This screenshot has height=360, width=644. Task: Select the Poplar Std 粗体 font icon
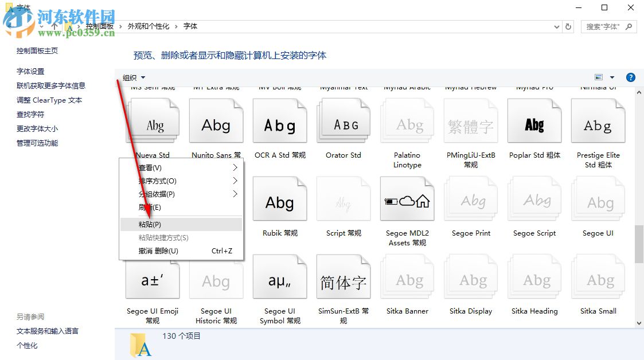pos(534,120)
